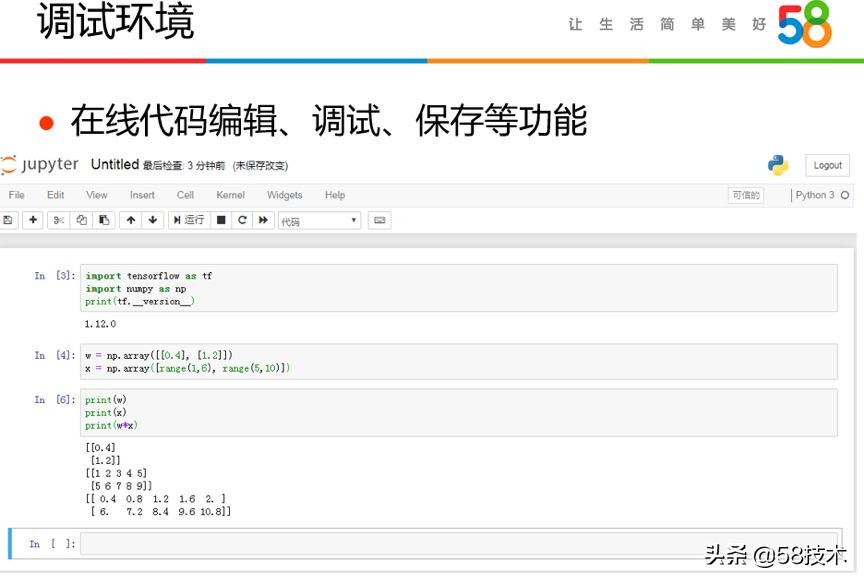Rename notebook via Untitled title
Viewport: 864px width, 583px height.
(x=115, y=164)
